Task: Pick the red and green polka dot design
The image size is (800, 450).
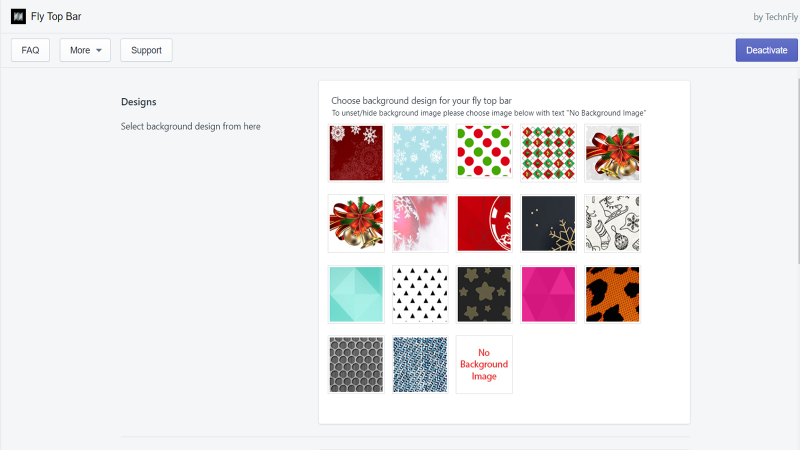Action: pyautogui.click(x=484, y=152)
